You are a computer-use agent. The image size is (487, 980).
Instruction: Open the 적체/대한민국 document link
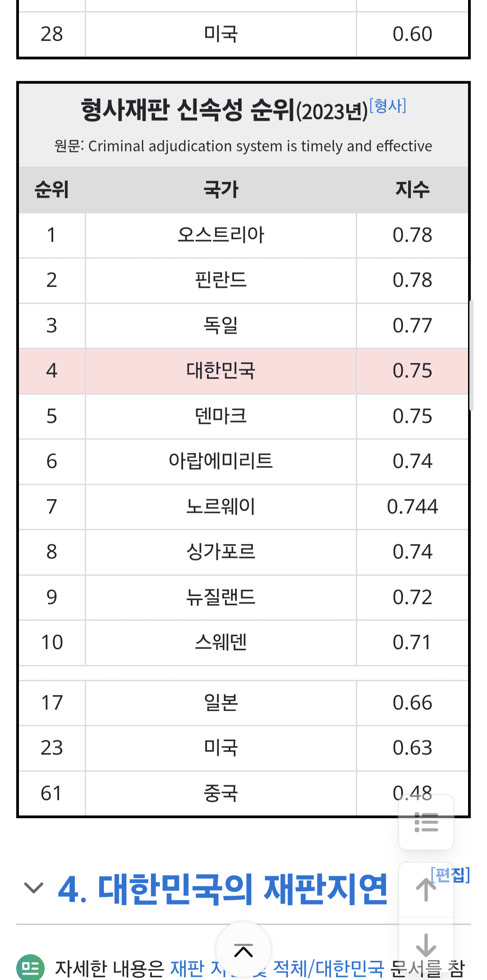(x=328, y=968)
